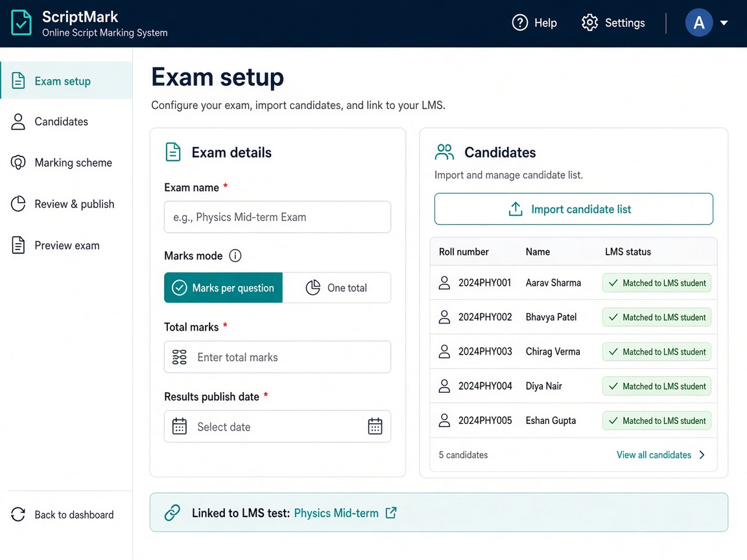Open Settings using the gear icon
747x560 pixels.
click(590, 23)
